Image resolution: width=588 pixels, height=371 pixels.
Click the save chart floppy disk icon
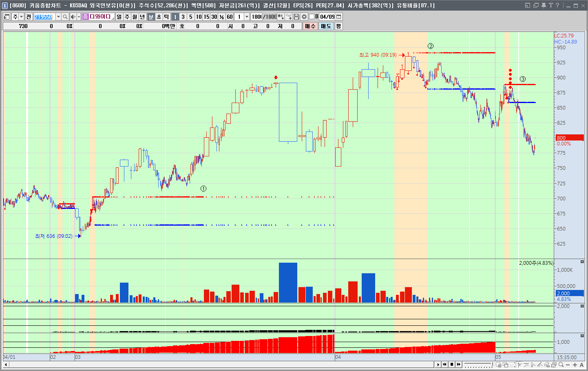(296, 17)
